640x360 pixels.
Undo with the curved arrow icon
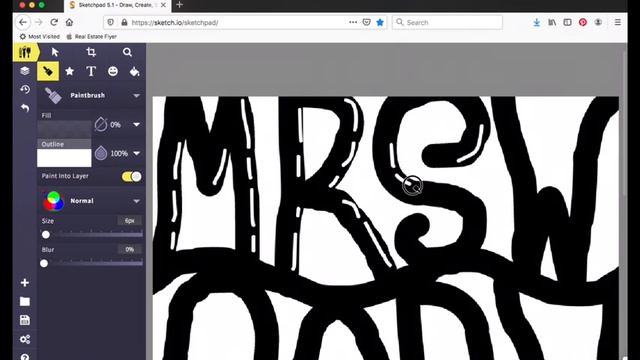coord(25,108)
